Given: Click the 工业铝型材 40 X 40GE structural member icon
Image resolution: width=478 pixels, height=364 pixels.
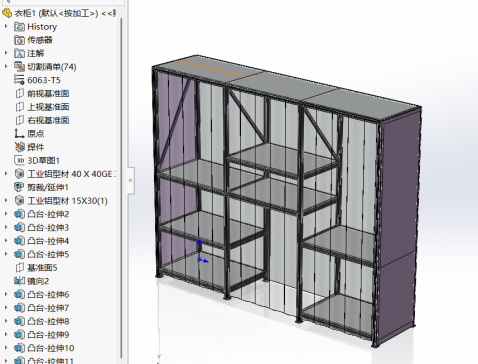Looking at the screenshot, I should coord(19,174).
